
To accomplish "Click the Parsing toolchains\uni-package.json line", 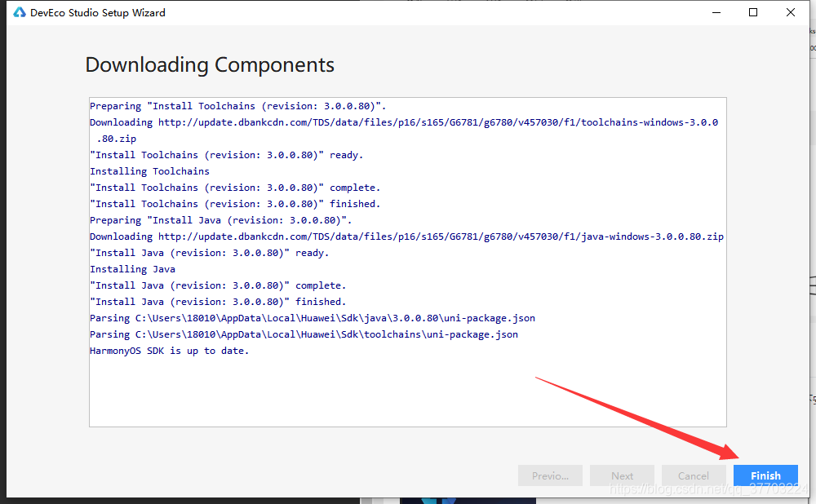I will pos(304,334).
